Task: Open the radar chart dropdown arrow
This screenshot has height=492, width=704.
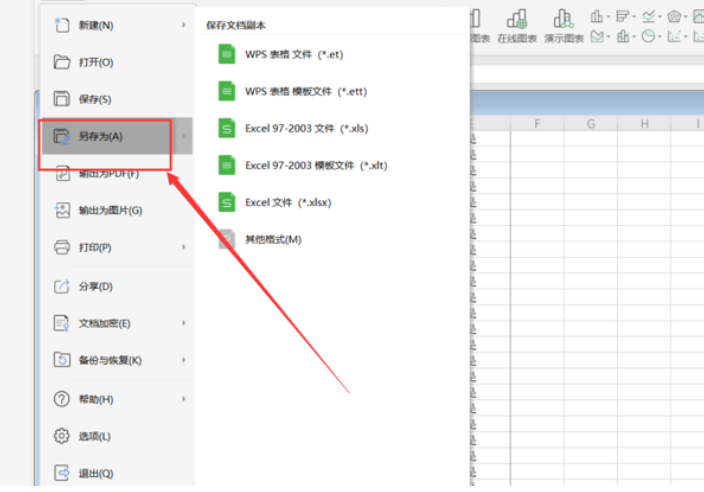Action: (x=686, y=17)
